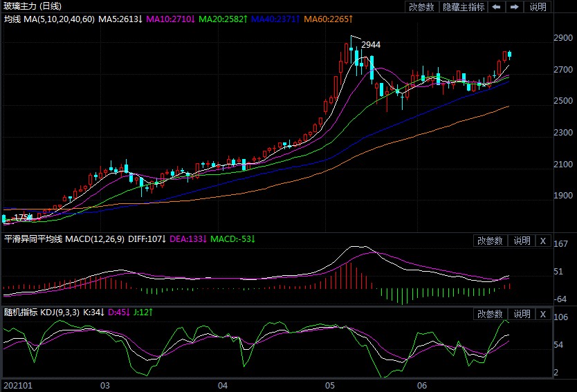Select the green MA20:2582 legend label

[222, 18]
